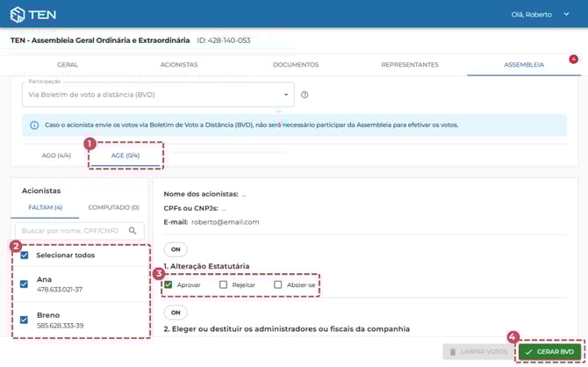Open the Documentos tab
The width and height of the screenshot is (588, 367).
tap(296, 65)
